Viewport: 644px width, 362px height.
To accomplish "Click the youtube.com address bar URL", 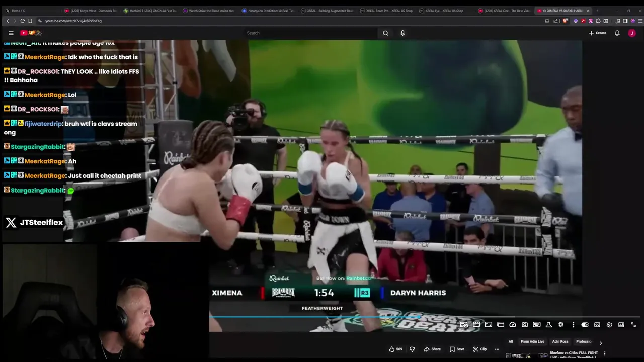I will (73, 21).
